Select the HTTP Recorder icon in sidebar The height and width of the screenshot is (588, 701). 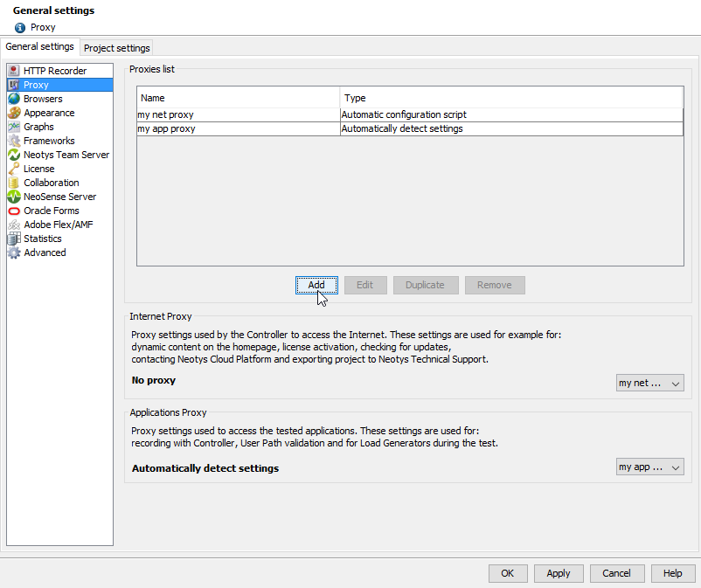click(14, 71)
